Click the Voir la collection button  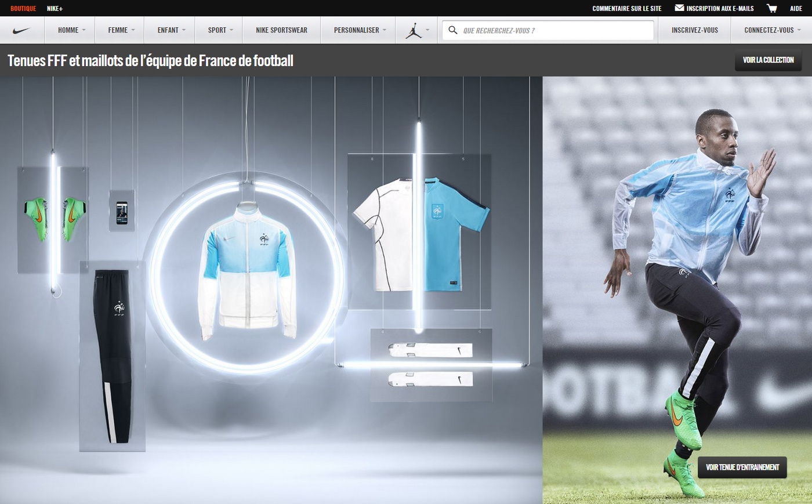tap(768, 60)
